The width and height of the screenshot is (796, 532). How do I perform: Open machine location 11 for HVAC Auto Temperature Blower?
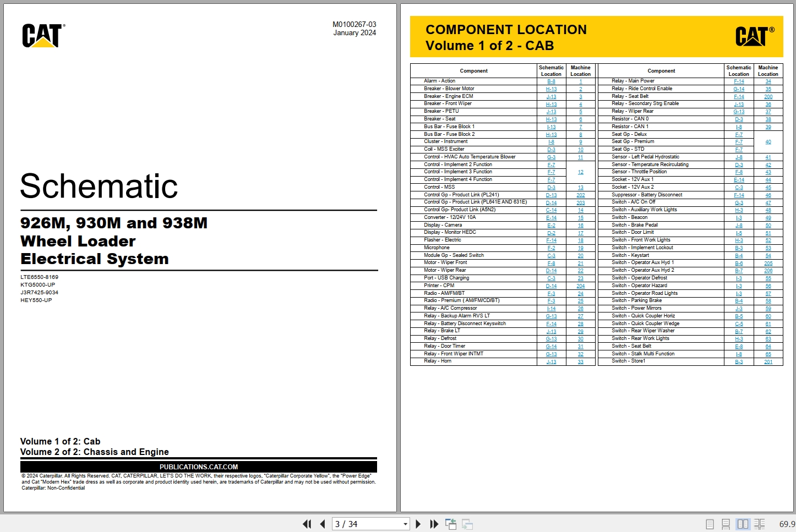pos(580,157)
